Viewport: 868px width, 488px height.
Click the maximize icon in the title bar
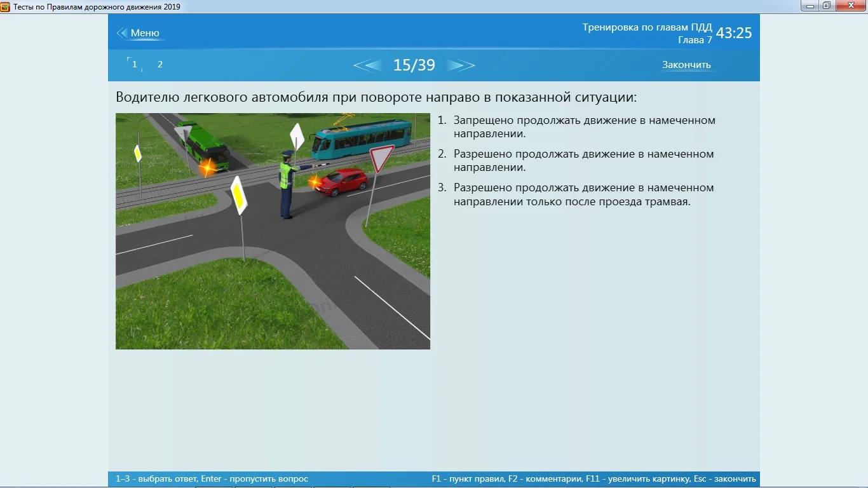pos(826,5)
